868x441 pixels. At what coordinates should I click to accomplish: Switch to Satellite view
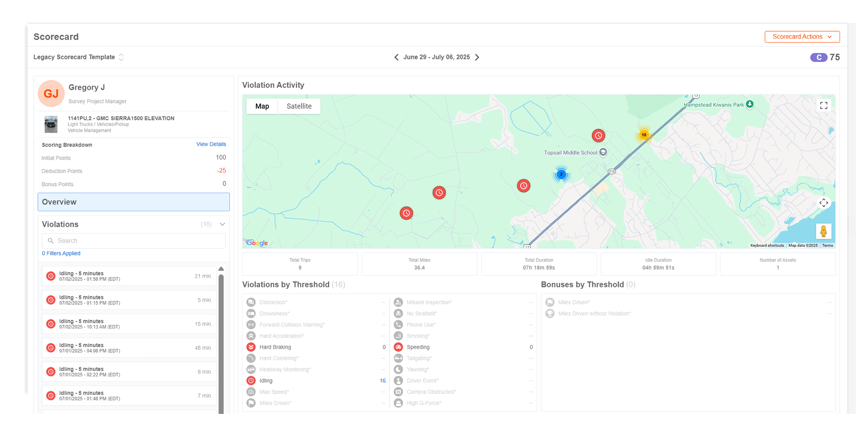pos(299,106)
